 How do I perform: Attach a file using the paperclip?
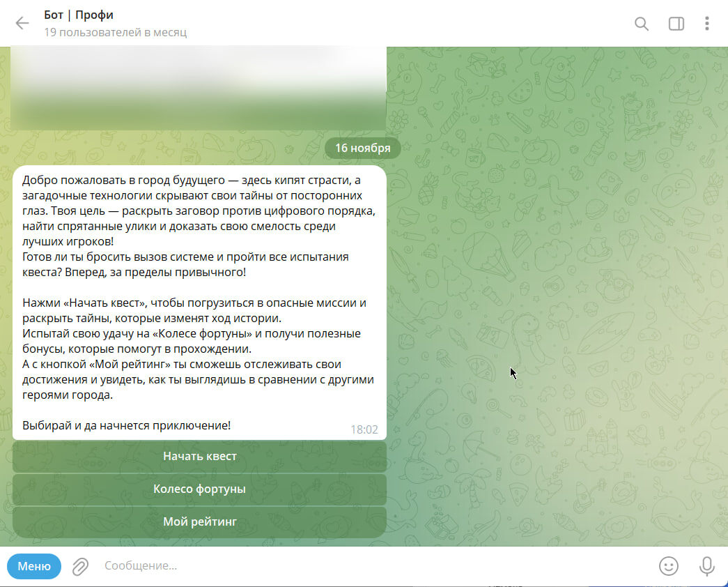pos(79,566)
